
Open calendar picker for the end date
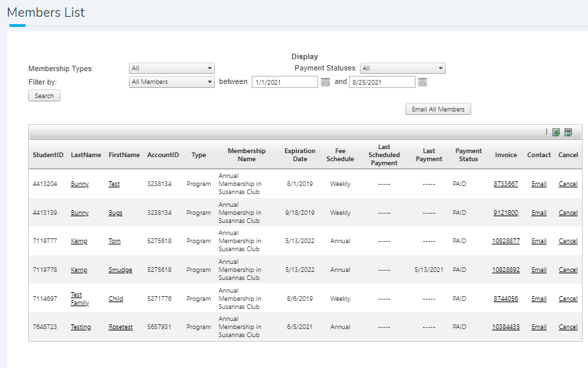(x=423, y=82)
